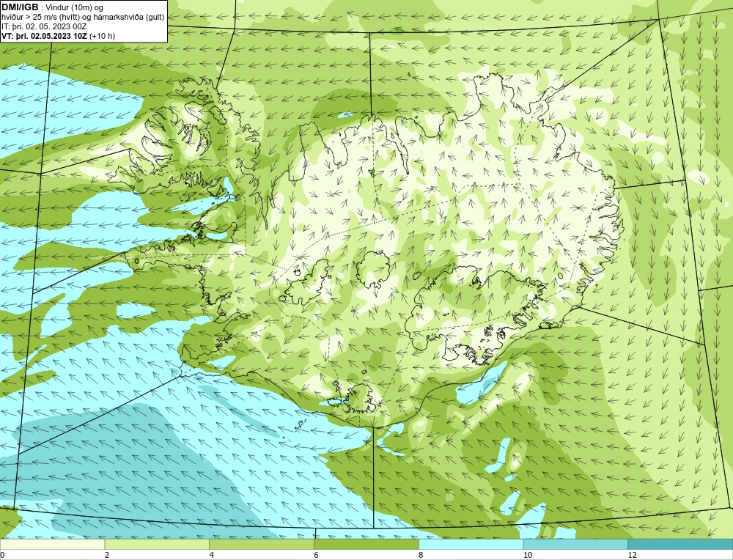
Task: Click the 10–12 m/s cyan legend swatch
Action: coord(576,545)
